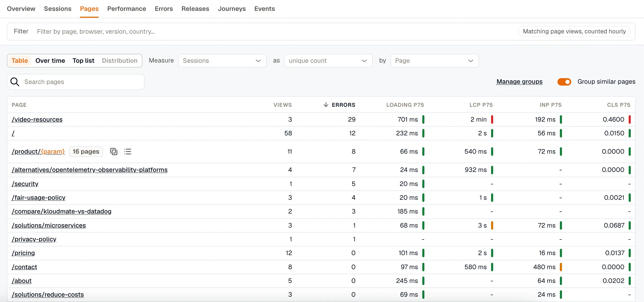The height and width of the screenshot is (302, 644).
Task: Click errors count 29 for /video-resources
Action: click(x=352, y=119)
